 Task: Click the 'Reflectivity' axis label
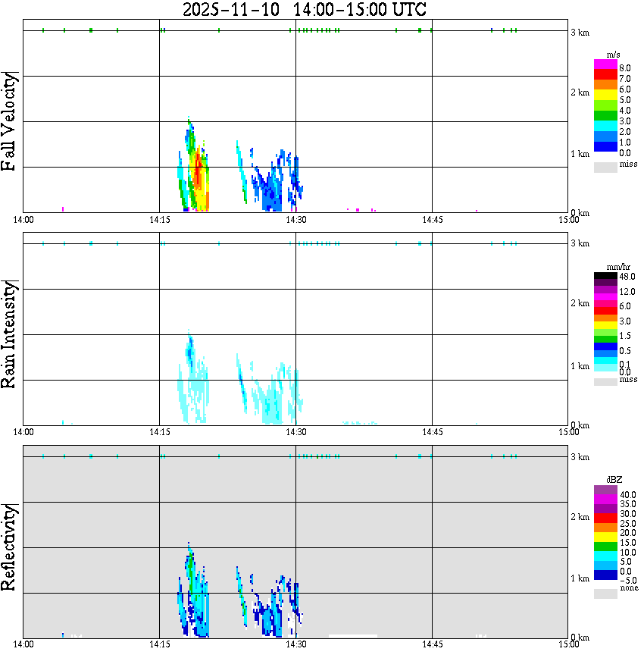point(9,547)
